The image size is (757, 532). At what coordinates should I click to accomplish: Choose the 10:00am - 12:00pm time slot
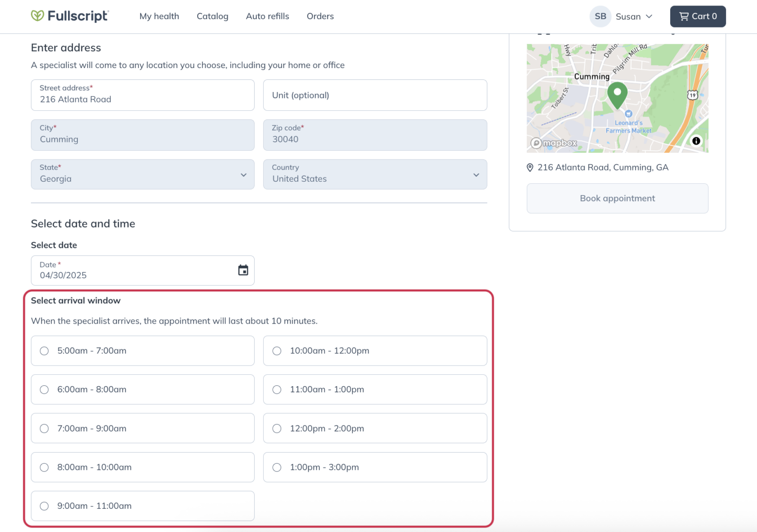coord(277,351)
